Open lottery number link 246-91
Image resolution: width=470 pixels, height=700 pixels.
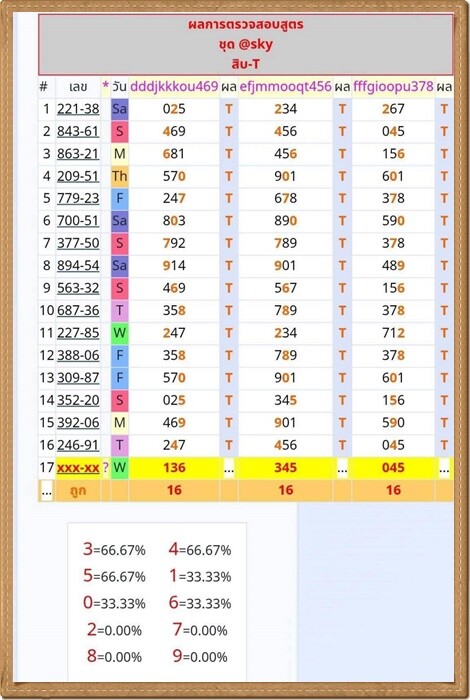[78, 445]
